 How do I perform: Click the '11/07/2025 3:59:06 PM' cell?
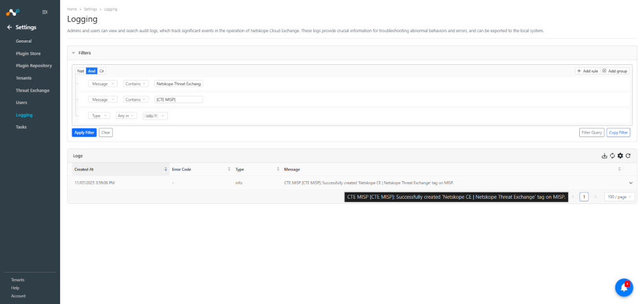point(94,183)
